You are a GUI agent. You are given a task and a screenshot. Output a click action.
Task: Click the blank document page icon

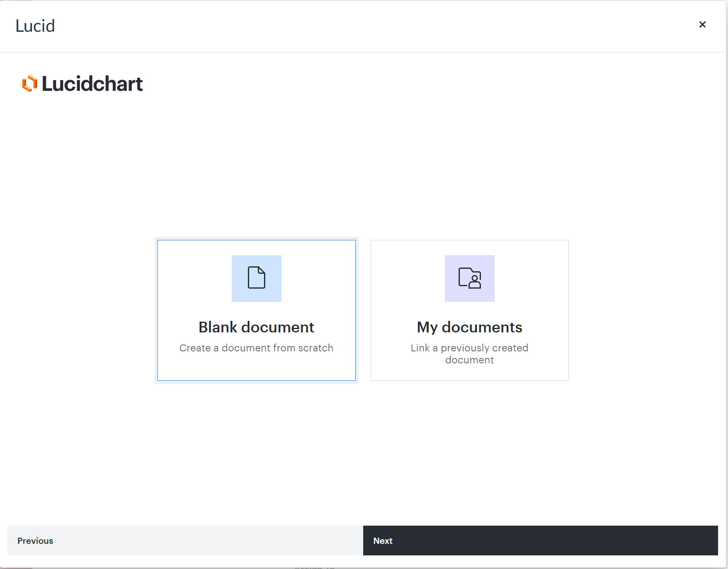point(256,278)
